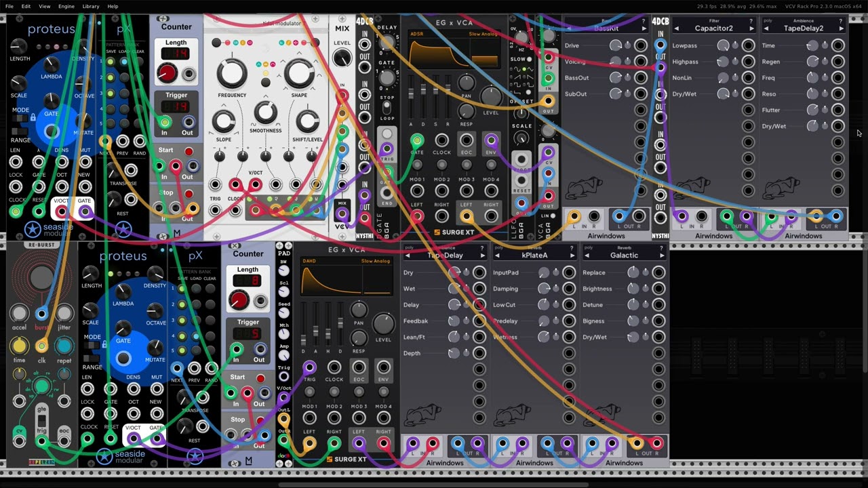Go to next preset arrow beside Capacitor2
868x488 pixels.
(x=751, y=28)
